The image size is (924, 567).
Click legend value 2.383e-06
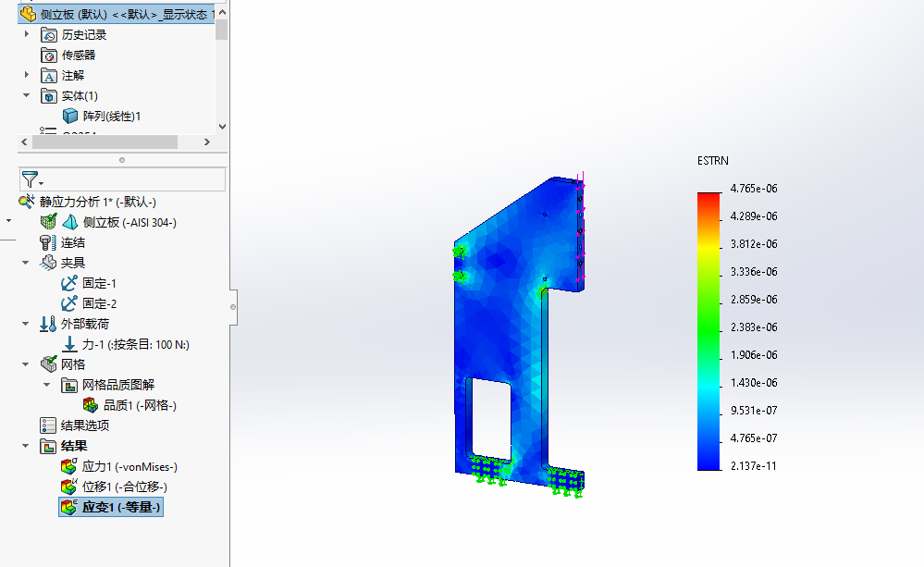[x=754, y=327]
